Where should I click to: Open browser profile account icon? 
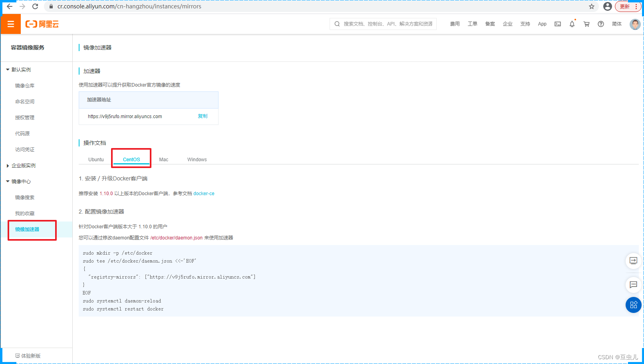coord(608,6)
